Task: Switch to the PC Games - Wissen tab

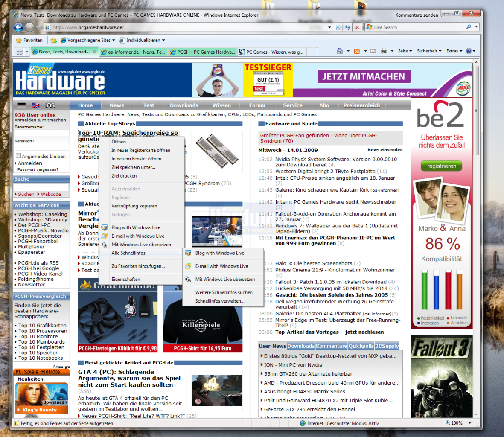Action: (x=271, y=52)
